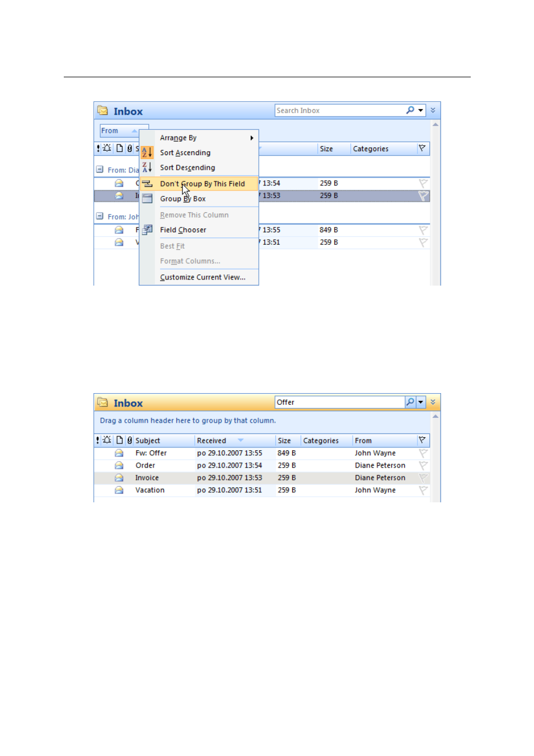This screenshot has width=534, height=756.
Task: Click envelope icon of grouped row 13:54
Action: [x=119, y=183]
